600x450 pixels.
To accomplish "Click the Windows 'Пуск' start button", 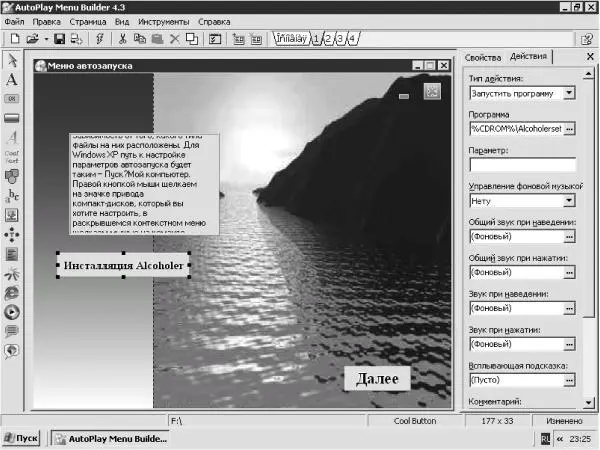I will [x=23, y=438].
